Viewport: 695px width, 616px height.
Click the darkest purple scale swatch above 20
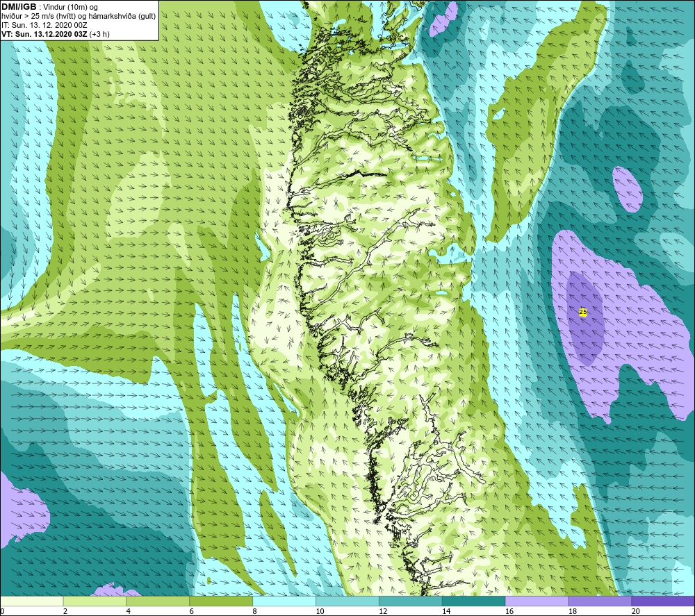663,601
